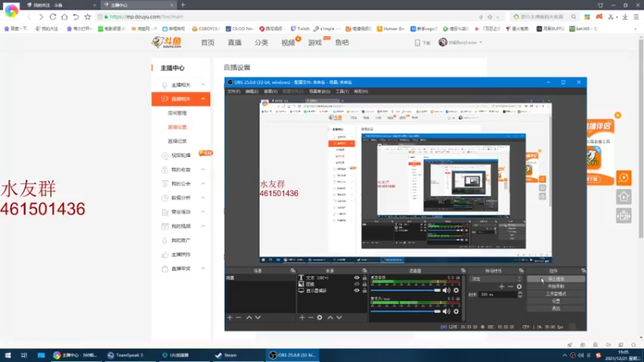The height and width of the screenshot is (362, 644).
Task: Open scene transition properties gear
Action: coord(519,286)
